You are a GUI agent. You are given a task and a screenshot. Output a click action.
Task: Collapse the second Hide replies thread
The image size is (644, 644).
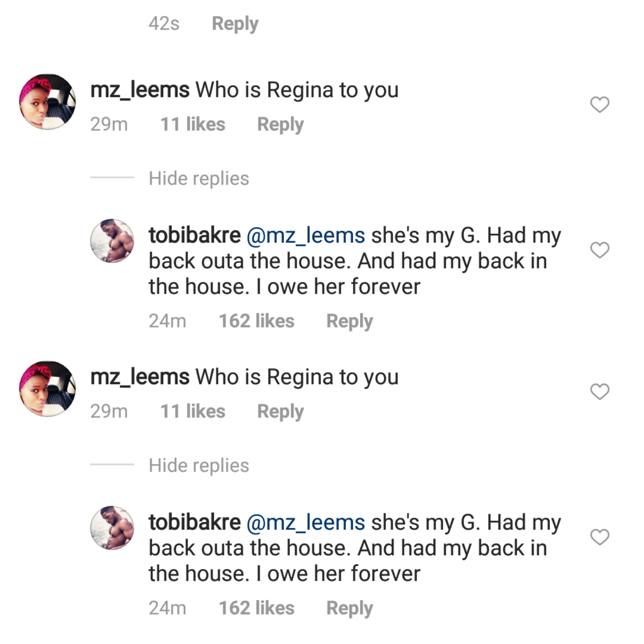point(198,465)
